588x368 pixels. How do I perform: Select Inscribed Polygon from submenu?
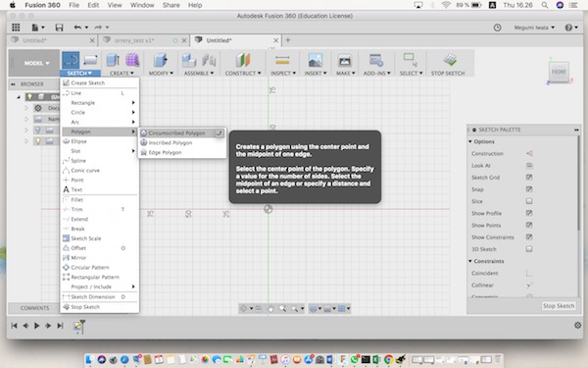(x=182, y=142)
